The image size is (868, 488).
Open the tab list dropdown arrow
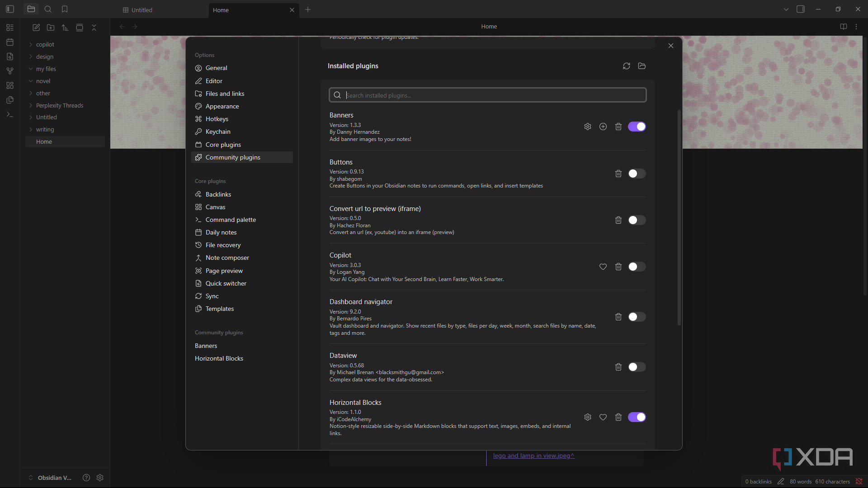[x=786, y=9]
